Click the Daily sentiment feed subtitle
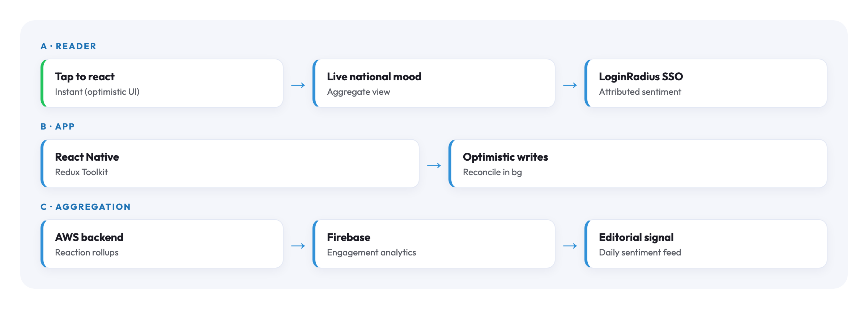 pos(640,253)
